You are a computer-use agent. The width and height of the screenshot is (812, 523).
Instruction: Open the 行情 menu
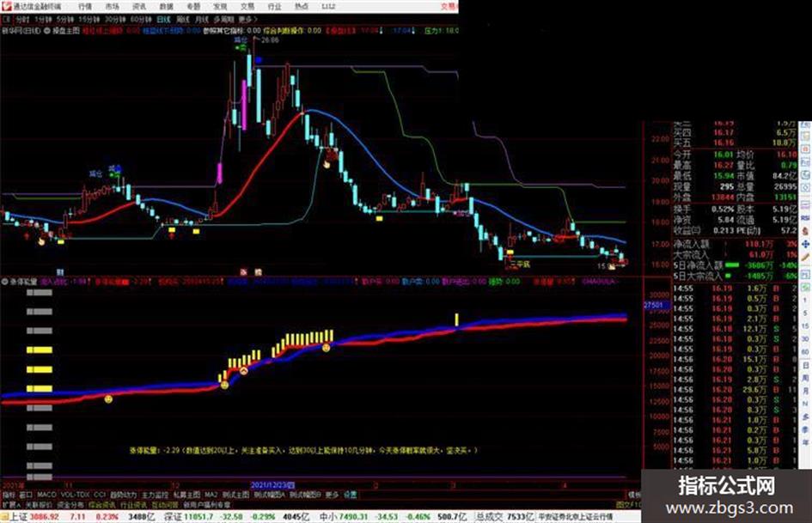(85, 6)
